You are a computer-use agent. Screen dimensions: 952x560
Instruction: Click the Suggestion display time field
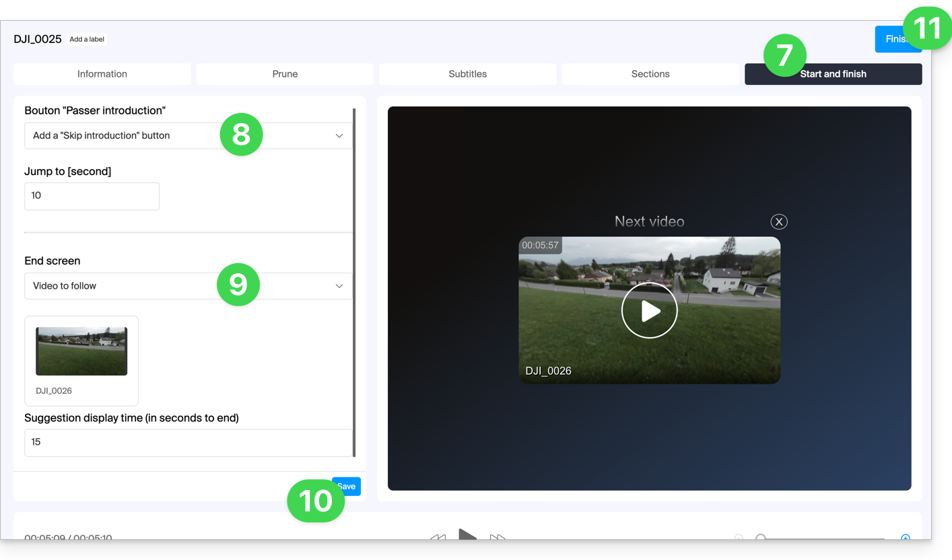tap(188, 442)
